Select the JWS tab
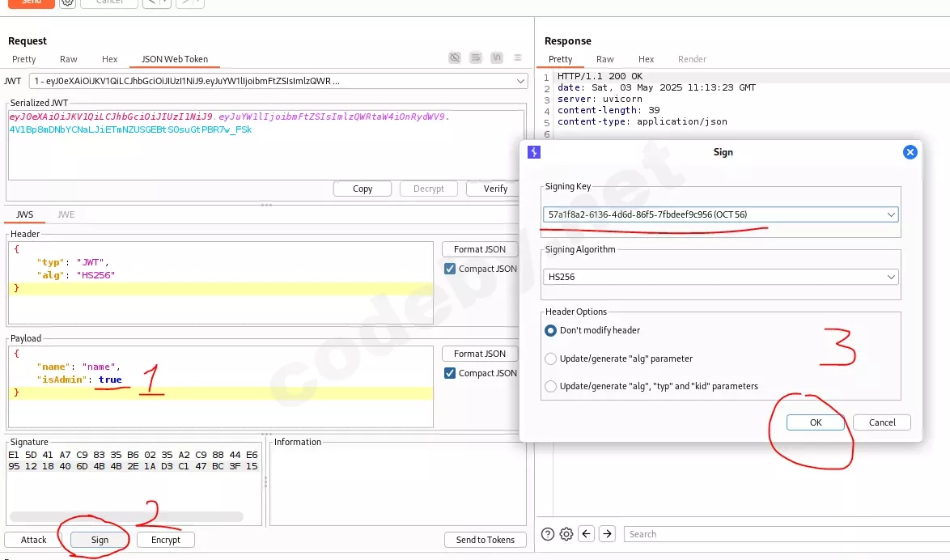The height and width of the screenshot is (560, 950). click(x=25, y=214)
